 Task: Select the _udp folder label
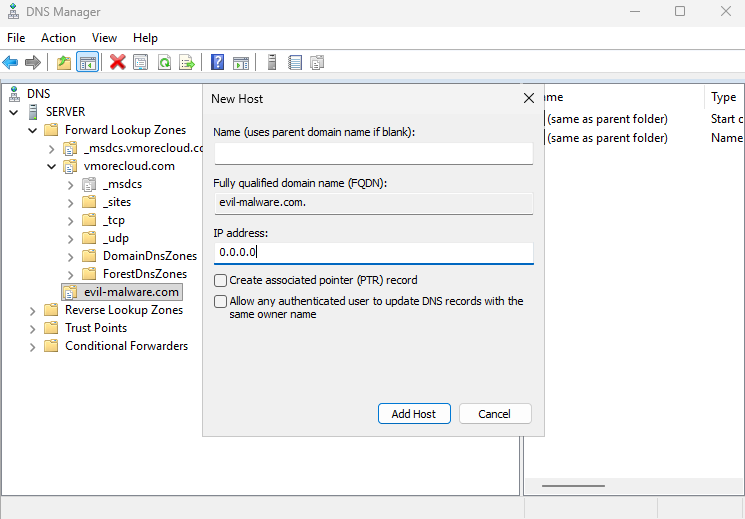click(x=115, y=238)
